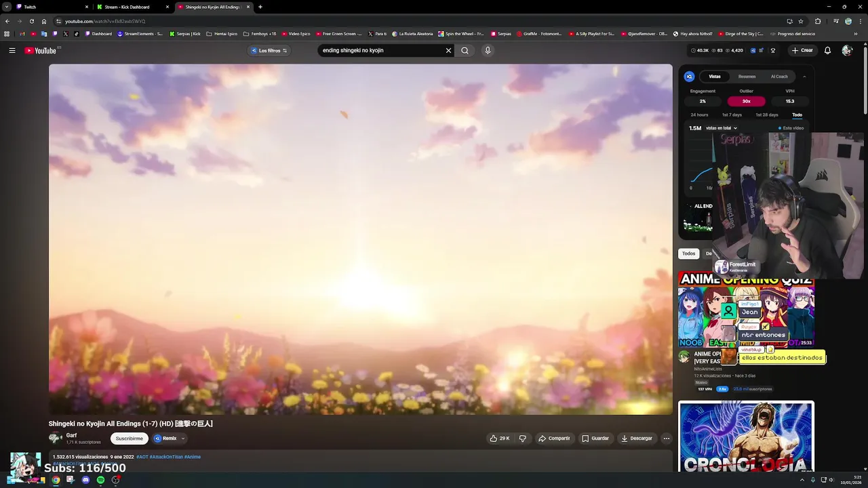Open the three-dot more actions menu
Image resolution: width=868 pixels, height=488 pixels.
click(x=666, y=439)
